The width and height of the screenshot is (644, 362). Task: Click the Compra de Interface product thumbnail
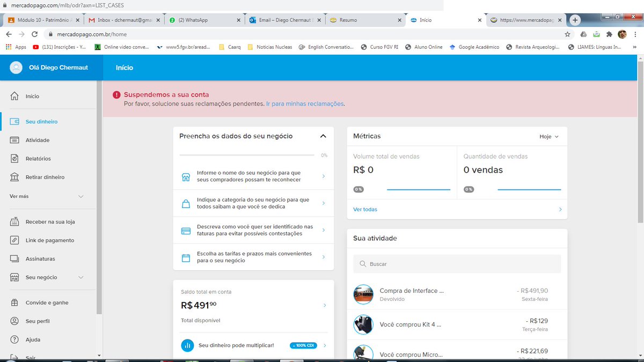[363, 294]
